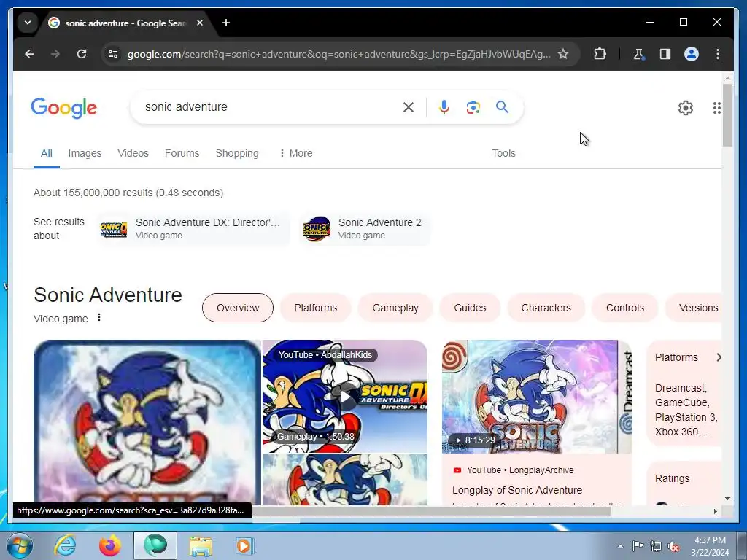
Task: Open Chrome Labs flask icon
Action: (638, 54)
